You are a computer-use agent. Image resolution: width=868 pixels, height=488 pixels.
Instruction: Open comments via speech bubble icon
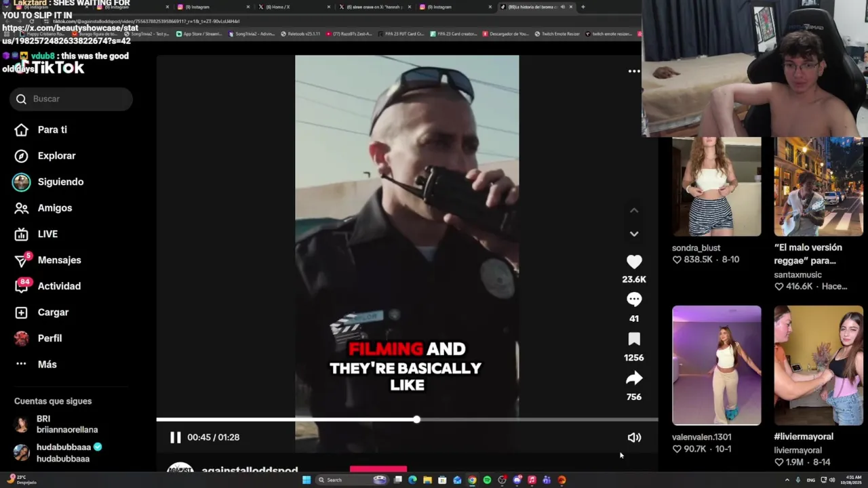click(x=634, y=300)
